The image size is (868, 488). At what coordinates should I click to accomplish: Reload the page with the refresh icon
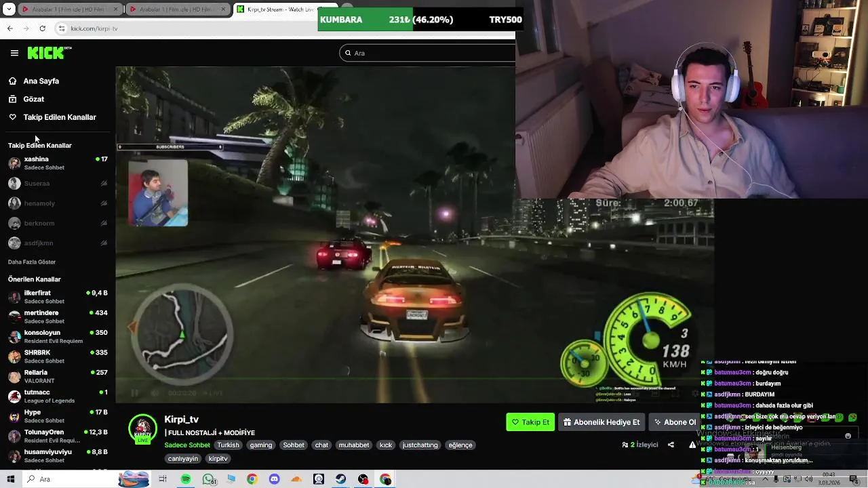coord(42,28)
